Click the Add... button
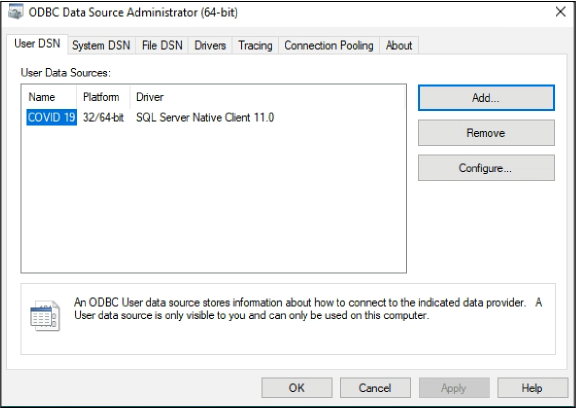576x409 pixels. pyautogui.click(x=486, y=98)
